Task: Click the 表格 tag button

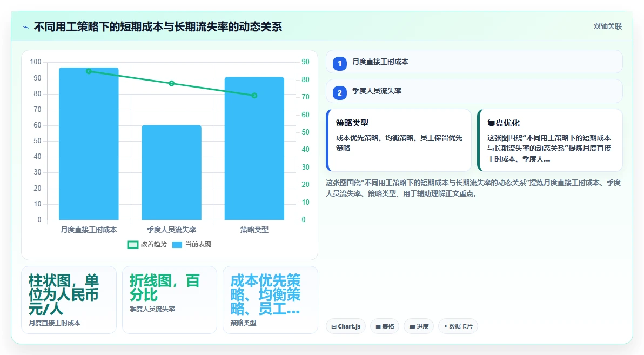Action: pos(385,327)
